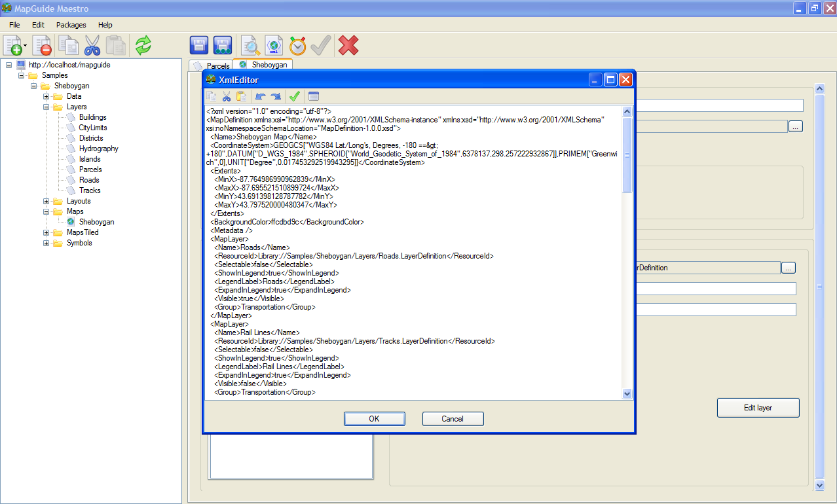Click the Cut scissors icon in XmlEditor
Screen dimensions: 837x504
coord(227,96)
